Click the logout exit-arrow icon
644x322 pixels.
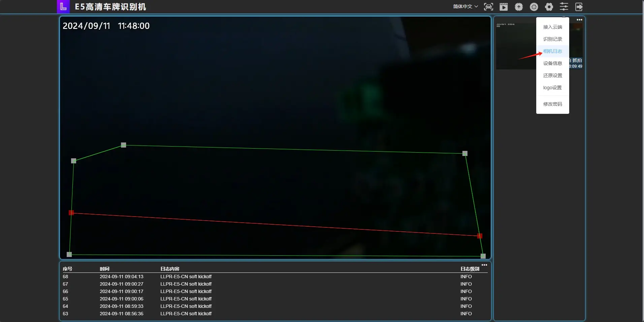pos(579,7)
